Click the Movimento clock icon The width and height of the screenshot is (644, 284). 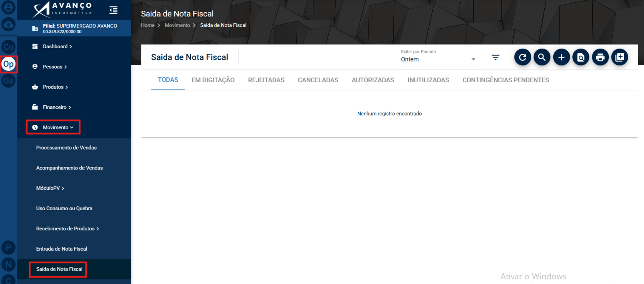click(x=35, y=127)
